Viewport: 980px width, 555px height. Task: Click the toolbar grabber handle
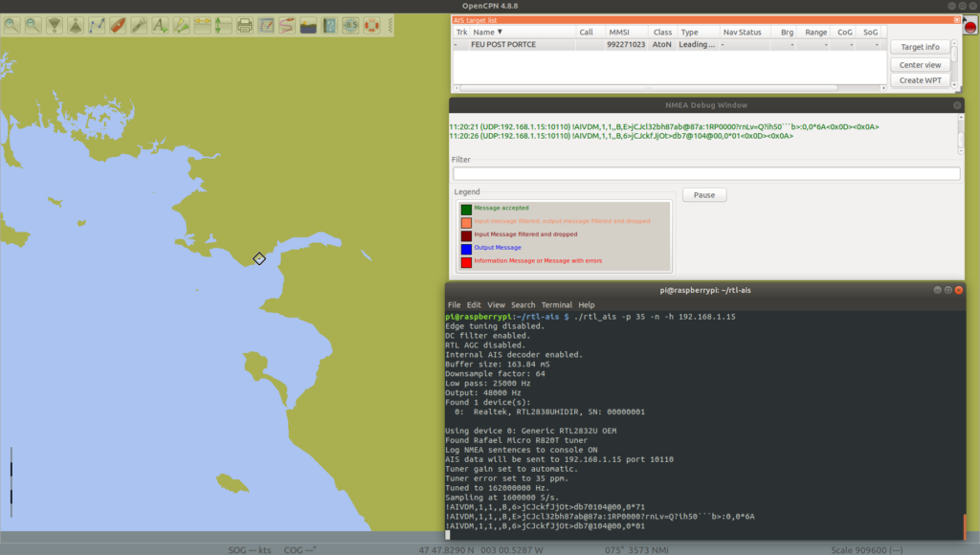[390, 26]
